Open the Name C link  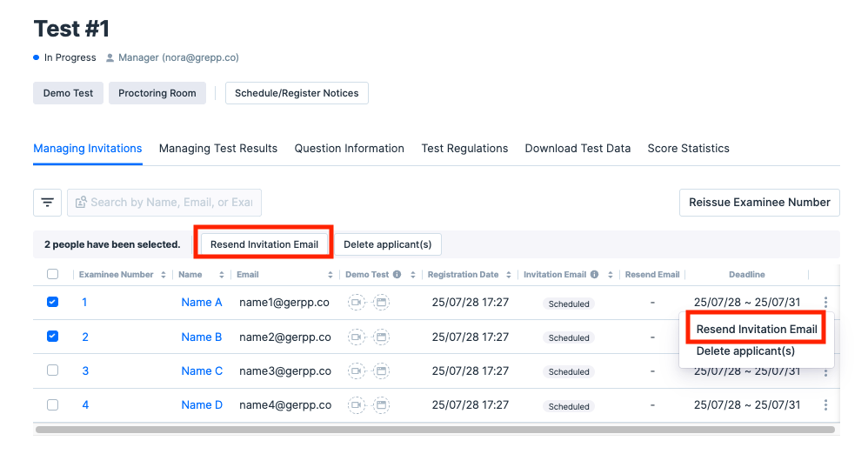click(202, 371)
